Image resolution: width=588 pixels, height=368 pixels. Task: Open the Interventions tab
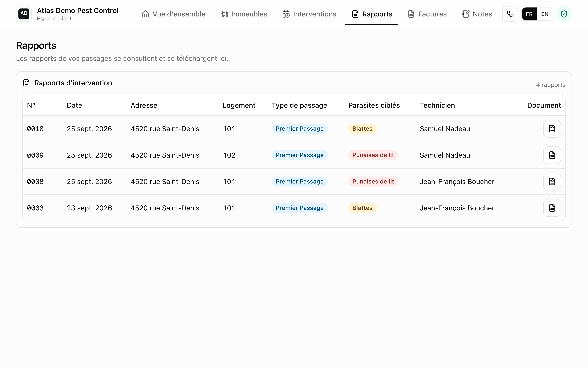(x=309, y=14)
